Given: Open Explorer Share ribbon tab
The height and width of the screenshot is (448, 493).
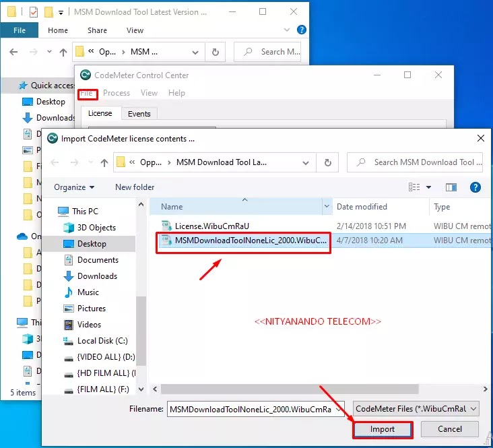Looking at the screenshot, I should [97, 30].
